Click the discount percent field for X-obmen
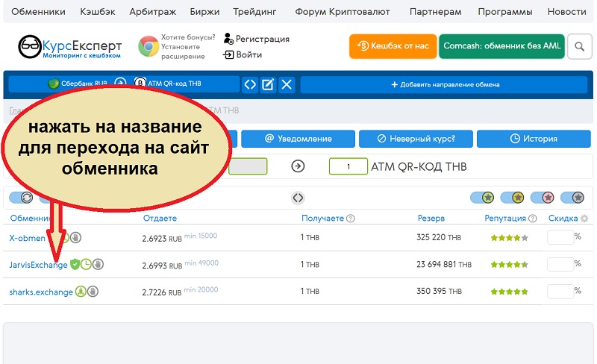 point(560,238)
